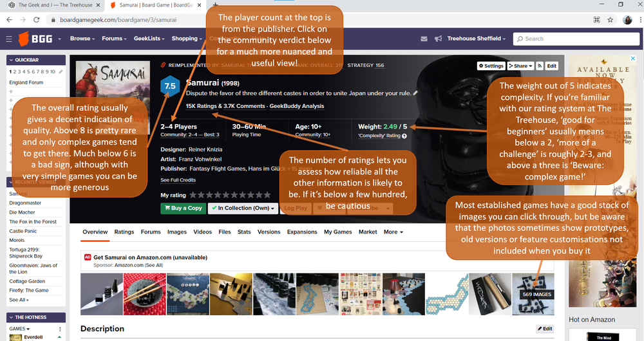Open the hamburger menu beside BGG logo
The height and width of the screenshot is (341, 644).
[x=9, y=39]
